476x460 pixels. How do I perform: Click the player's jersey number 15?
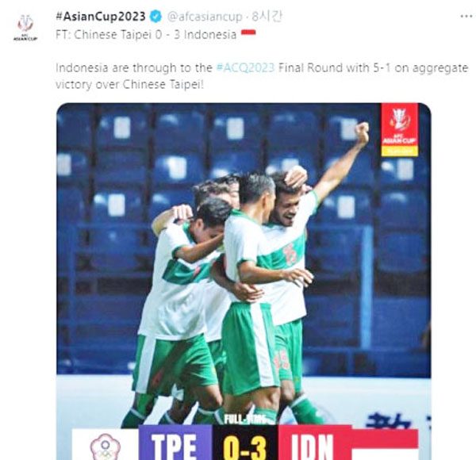[x=290, y=251]
